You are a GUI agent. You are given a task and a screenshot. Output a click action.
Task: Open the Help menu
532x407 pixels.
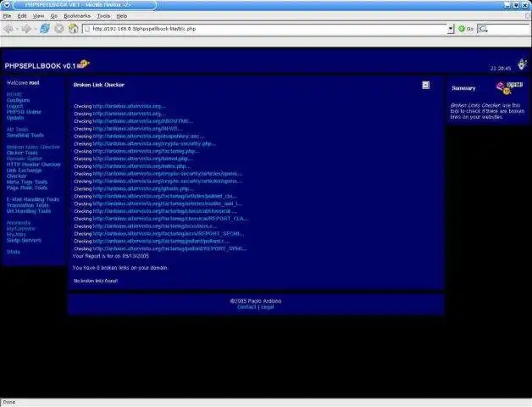122,16
